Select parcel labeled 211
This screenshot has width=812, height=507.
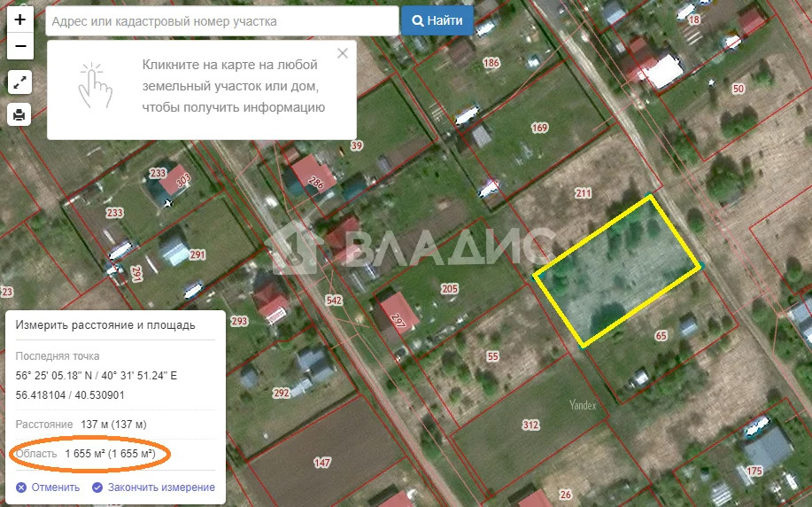tap(583, 193)
